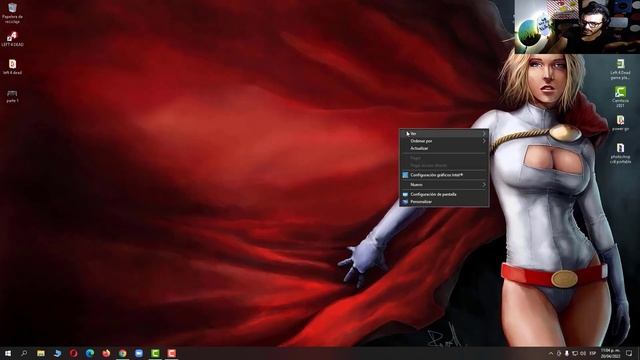The image size is (640, 360).
Task: Select the Left 4 Dead game play file
Action: click(x=620, y=69)
